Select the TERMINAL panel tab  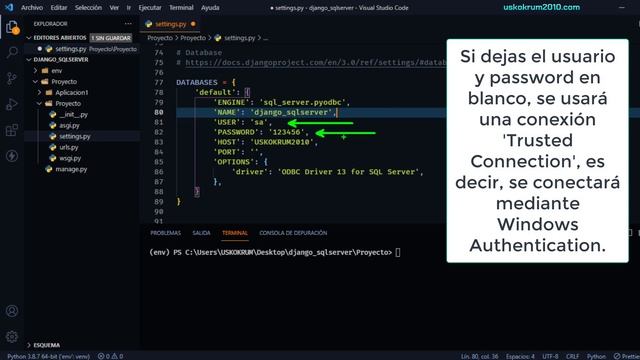tap(235, 233)
